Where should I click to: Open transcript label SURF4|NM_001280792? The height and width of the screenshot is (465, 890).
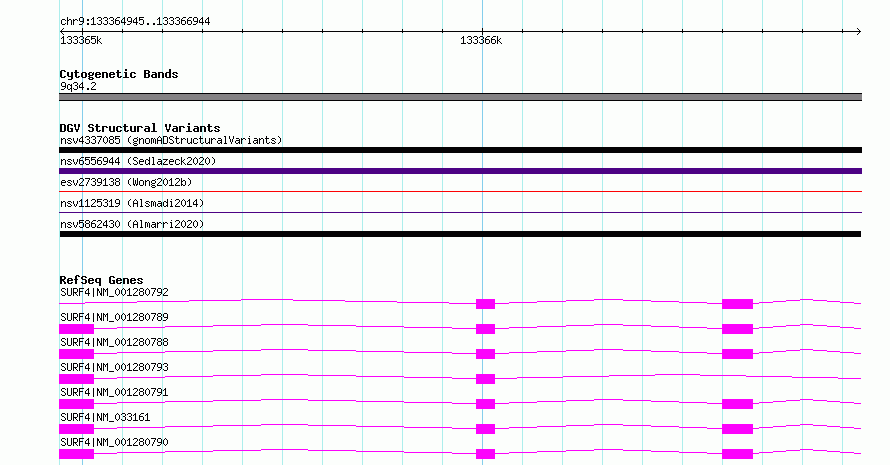tap(114, 292)
